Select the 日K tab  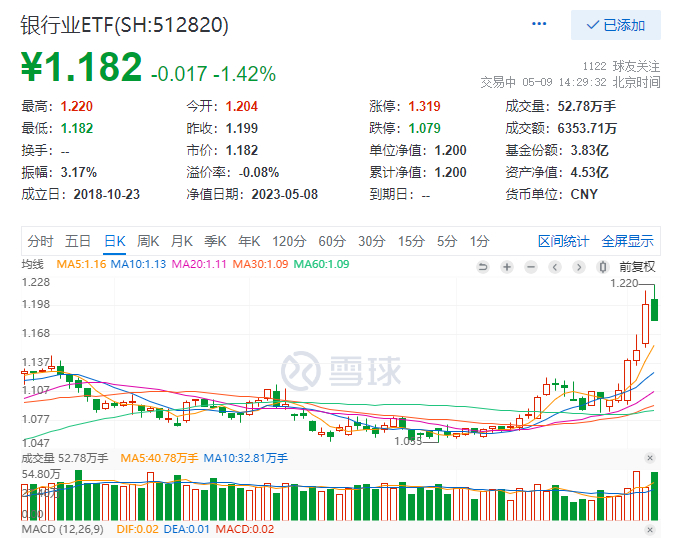click(115, 241)
